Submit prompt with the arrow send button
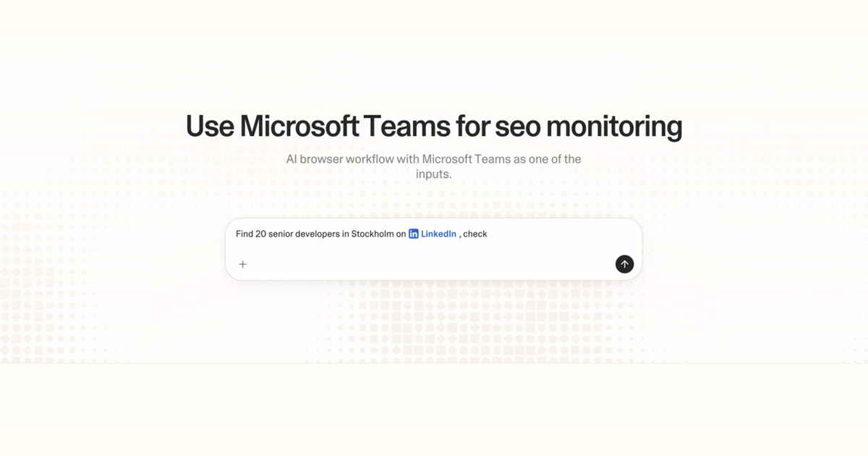Image resolution: width=868 pixels, height=456 pixels. coord(624,264)
